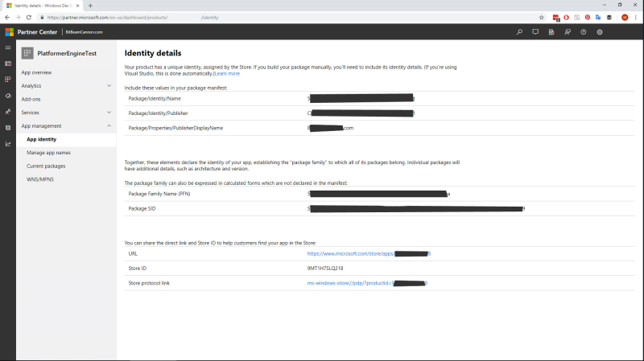Viewport: 644px width, 361px height.
Task: Open App overview in sidebar
Action: pyautogui.click(x=36, y=72)
